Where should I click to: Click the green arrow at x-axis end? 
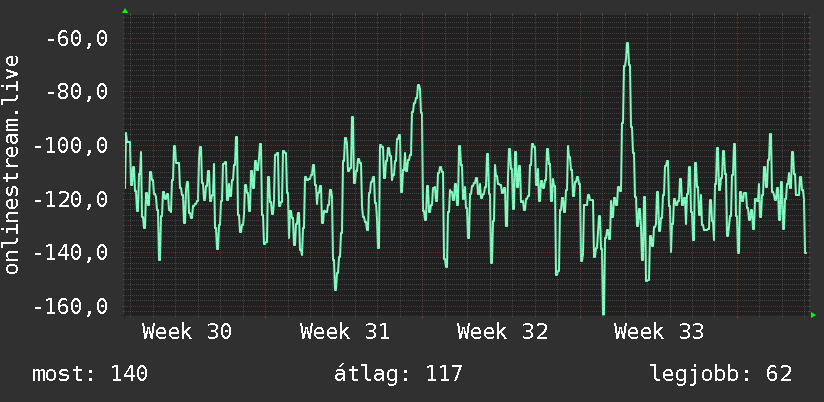pos(813,315)
